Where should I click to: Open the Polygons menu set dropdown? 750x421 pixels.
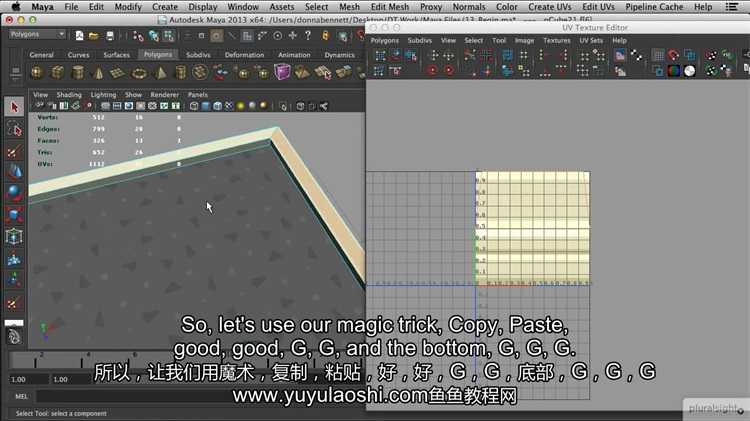(x=37, y=34)
